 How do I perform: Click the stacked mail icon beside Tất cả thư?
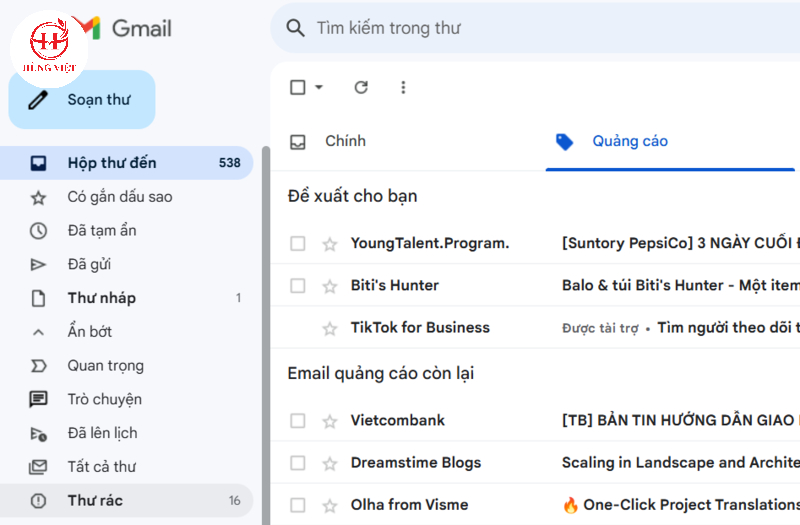pos(38,467)
